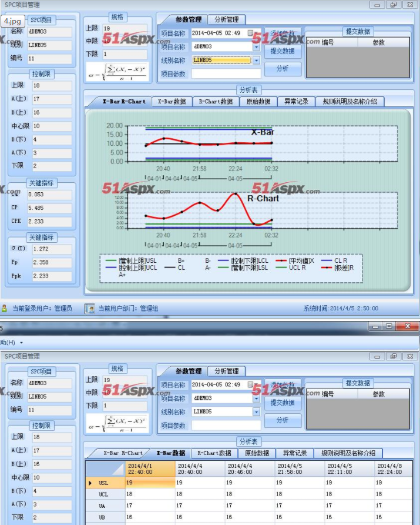Click the logged-in user icon in status bar
Screen dimensions: 420x525
pyautogui.click(x=4, y=309)
